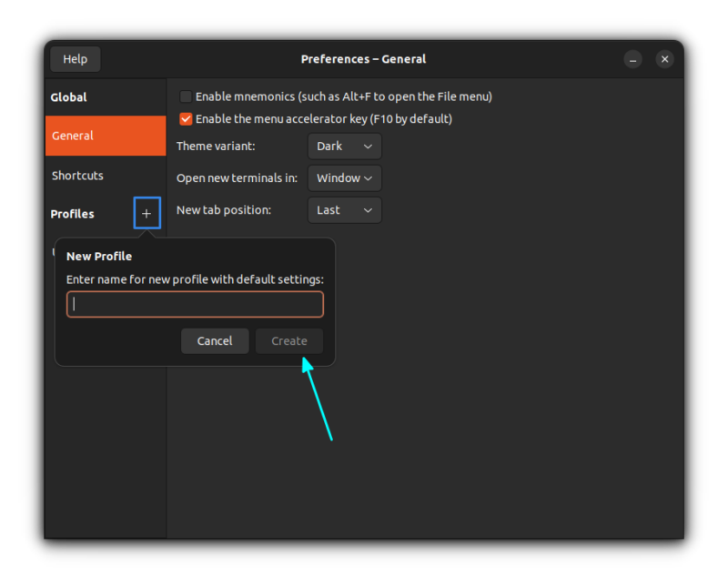
Task: Click inside the profile name field
Action: [195, 304]
